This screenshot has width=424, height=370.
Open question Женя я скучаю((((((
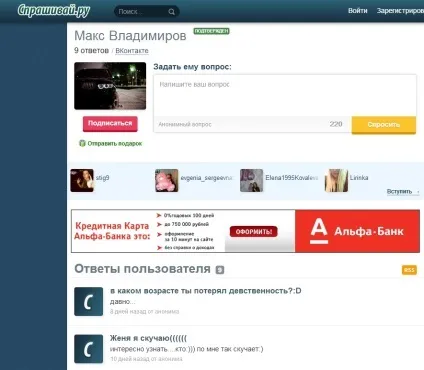coord(148,338)
